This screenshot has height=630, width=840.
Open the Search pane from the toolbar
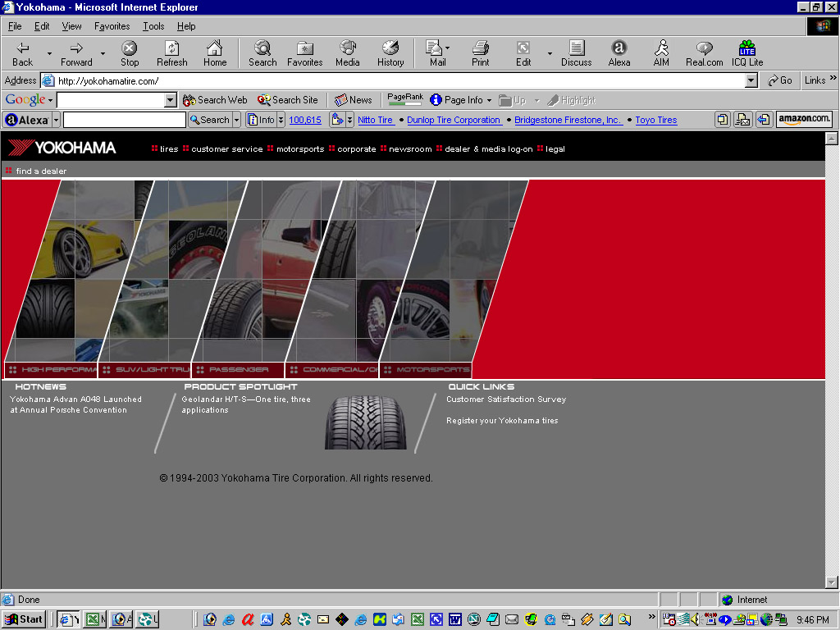point(262,53)
